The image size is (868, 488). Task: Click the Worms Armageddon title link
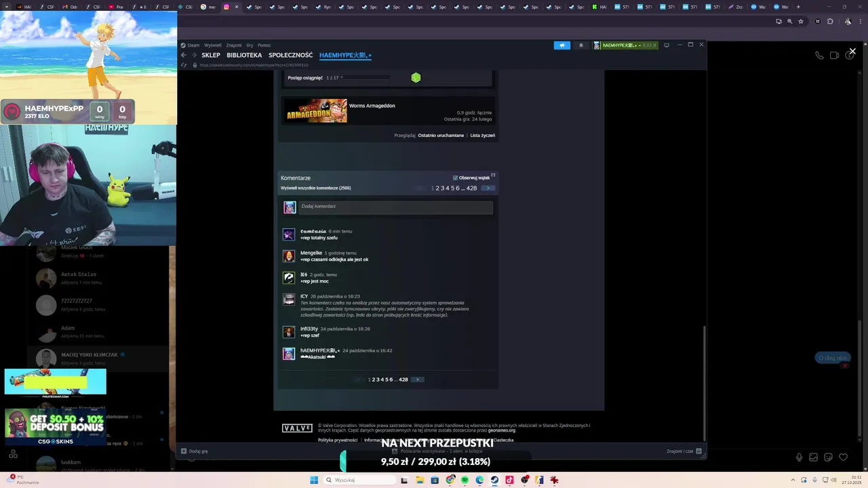pos(372,106)
